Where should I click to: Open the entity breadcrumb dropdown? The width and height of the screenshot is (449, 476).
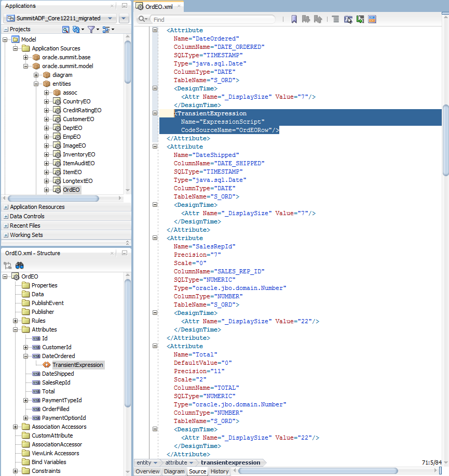pyautogui.click(x=156, y=462)
